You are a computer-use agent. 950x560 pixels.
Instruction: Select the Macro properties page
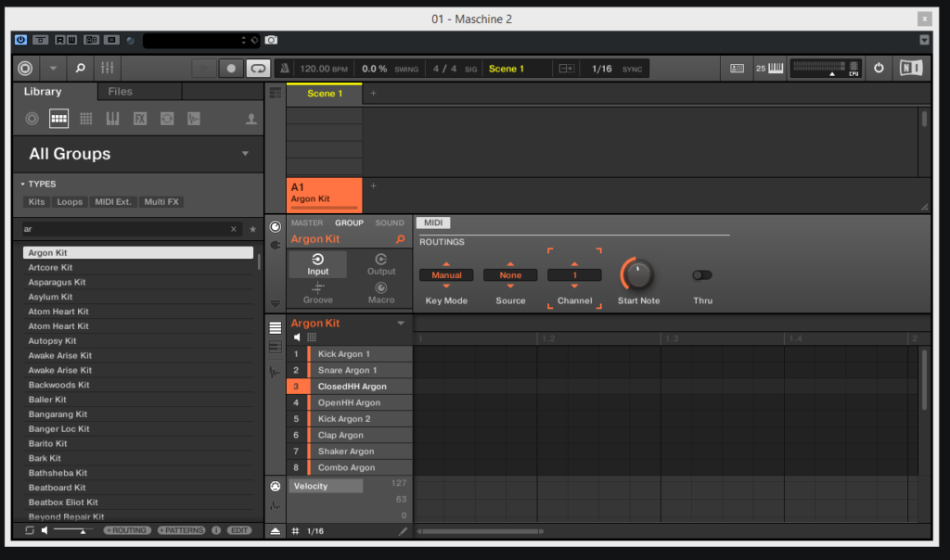point(381,293)
